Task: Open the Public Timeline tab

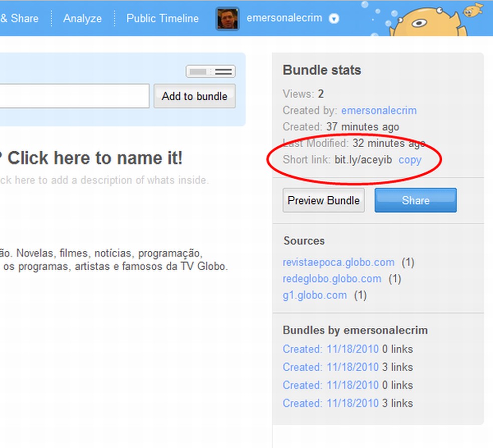Action: (162, 19)
